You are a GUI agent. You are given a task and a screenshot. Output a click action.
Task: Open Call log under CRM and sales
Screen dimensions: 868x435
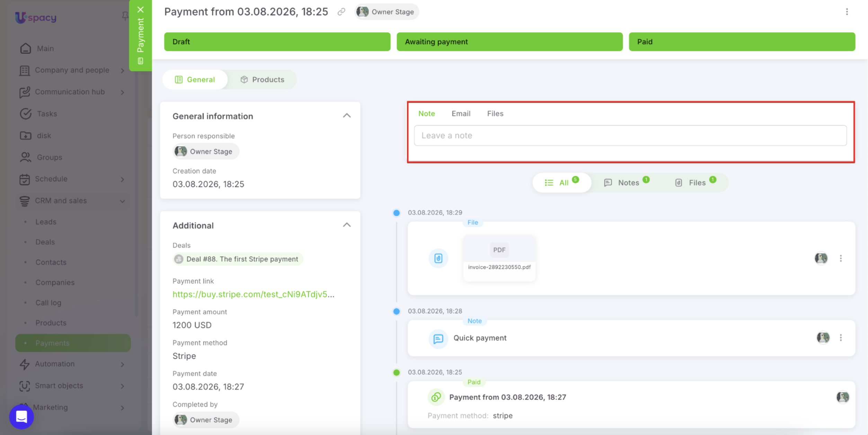[48, 303]
